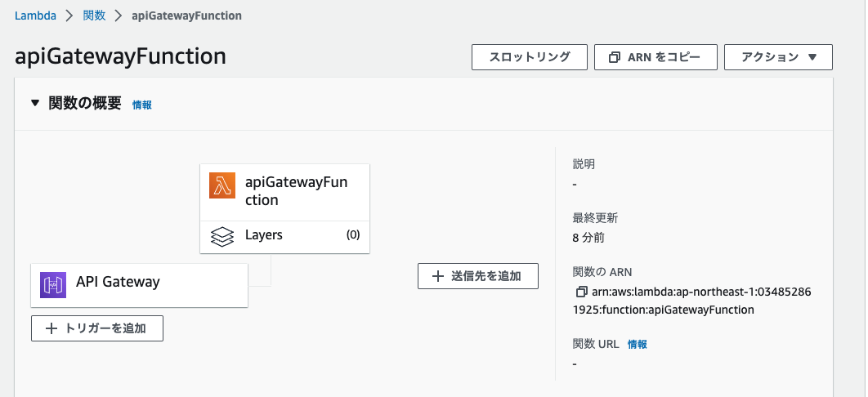Image resolution: width=868 pixels, height=397 pixels.
Task: Click the 送信先を追加 button
Action: [478, 276]
